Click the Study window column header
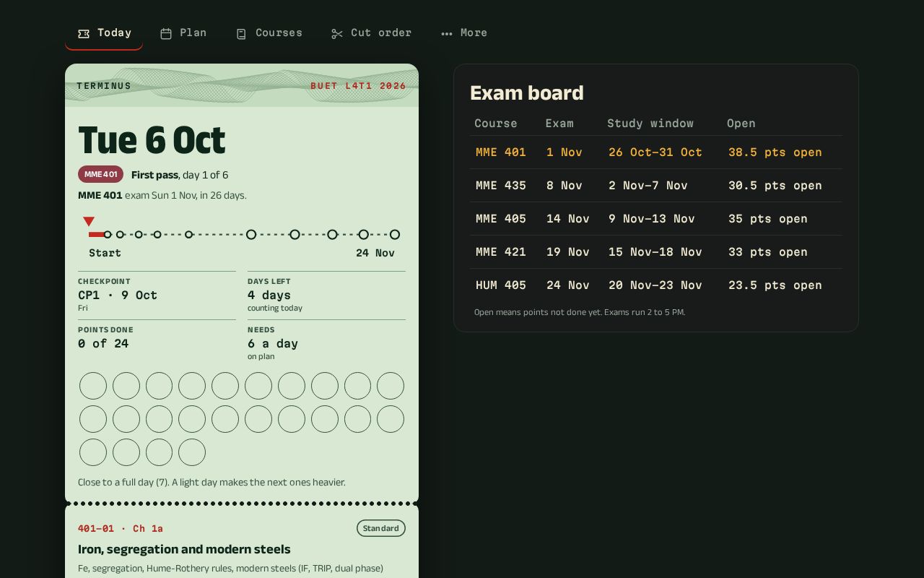Viewport: 924px width, 578px height. click(x=650, y=124)
